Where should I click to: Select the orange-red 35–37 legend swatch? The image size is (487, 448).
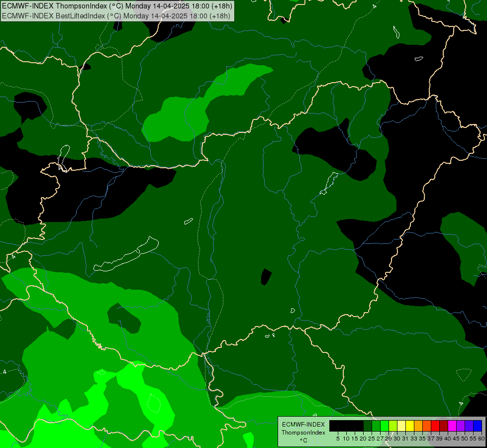click(426, 426)
